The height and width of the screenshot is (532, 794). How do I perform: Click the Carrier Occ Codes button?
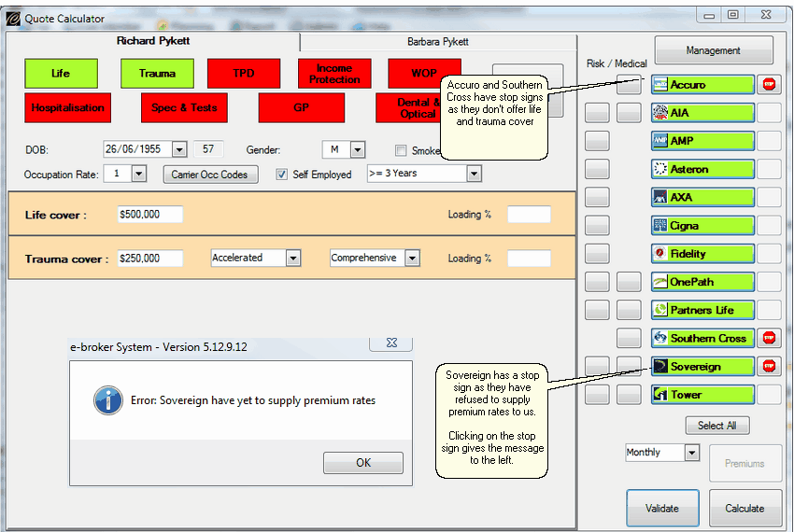[209, 175]
